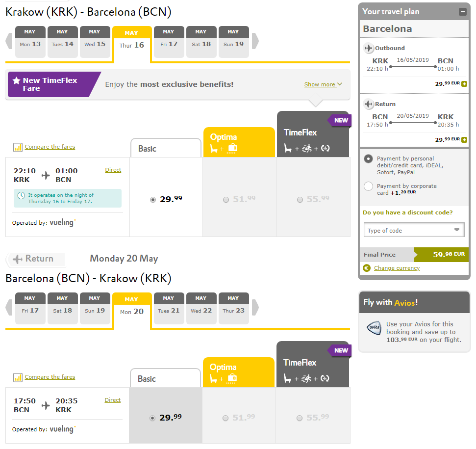Click Change currency link
The width and height of the screenshot is (476, 449).
pyautogui.click(x=397, y=268)
